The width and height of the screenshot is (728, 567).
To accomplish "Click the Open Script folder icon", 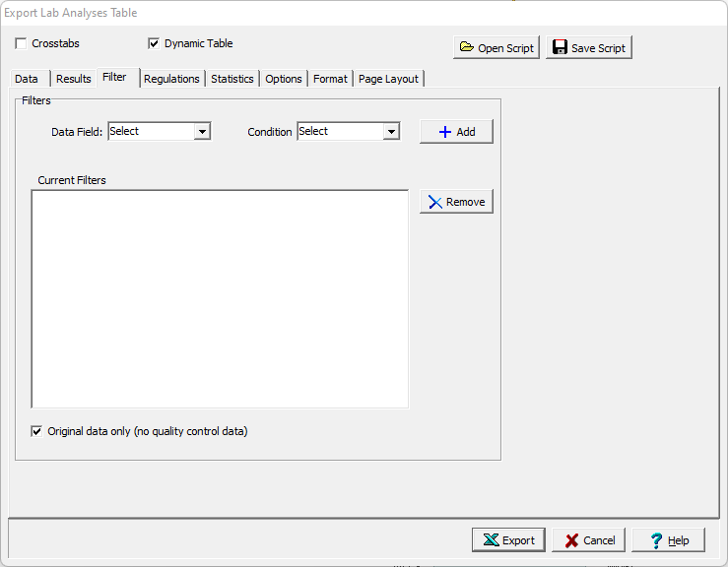I will pos(467,48).
